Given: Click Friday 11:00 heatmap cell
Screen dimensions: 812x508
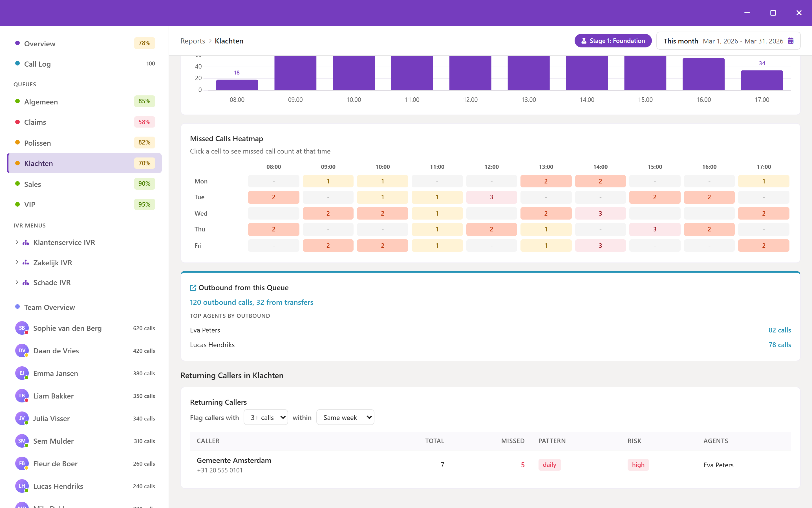Looking at the screenshot, I should point(437,246).
